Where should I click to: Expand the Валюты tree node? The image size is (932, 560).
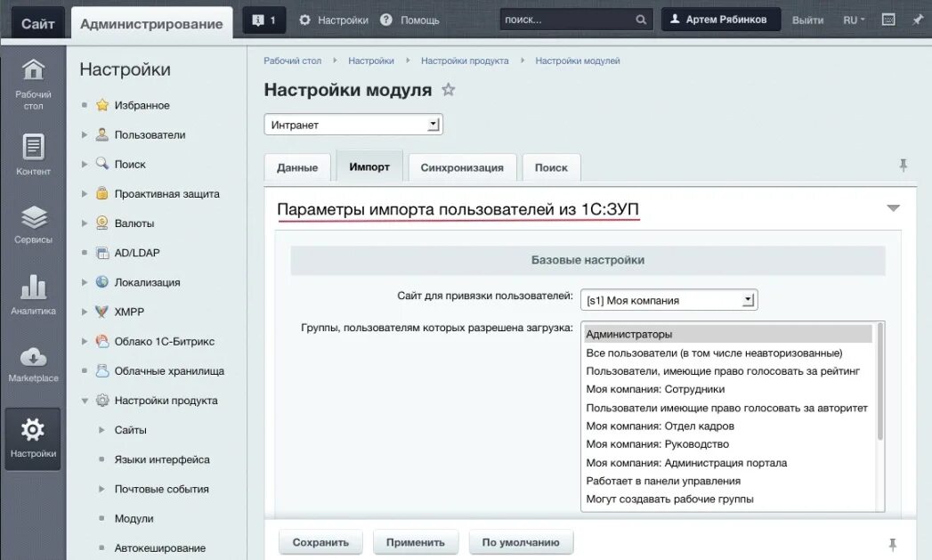click(x=85, y=223)
